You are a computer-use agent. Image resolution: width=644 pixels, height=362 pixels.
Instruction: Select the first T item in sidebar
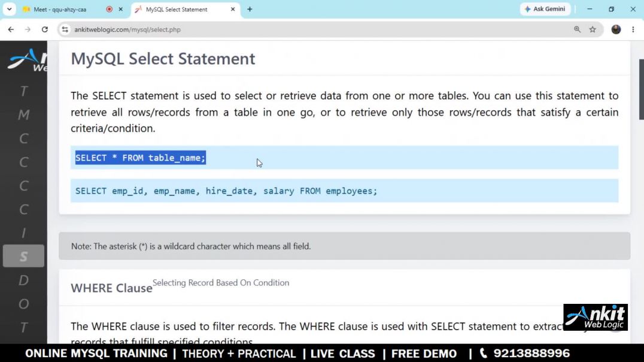tap(24, 91)
